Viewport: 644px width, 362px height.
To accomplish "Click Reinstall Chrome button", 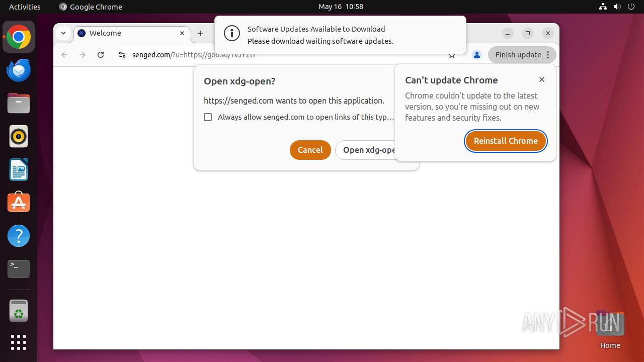I will point(506,141).
